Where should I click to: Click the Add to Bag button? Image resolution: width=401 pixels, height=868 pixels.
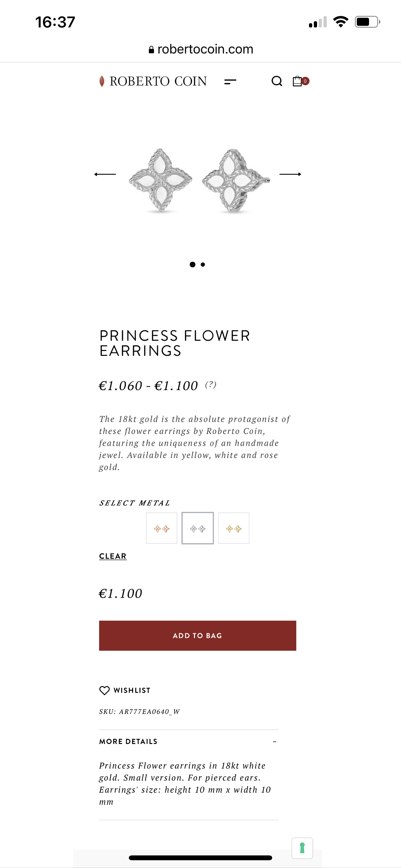pos(198,635)
